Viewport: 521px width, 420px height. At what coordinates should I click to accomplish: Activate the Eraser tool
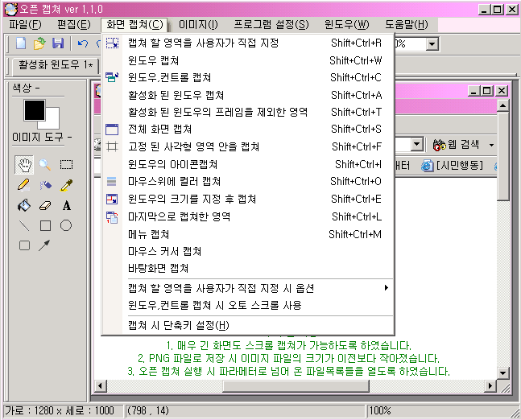(x=45, y=205)
